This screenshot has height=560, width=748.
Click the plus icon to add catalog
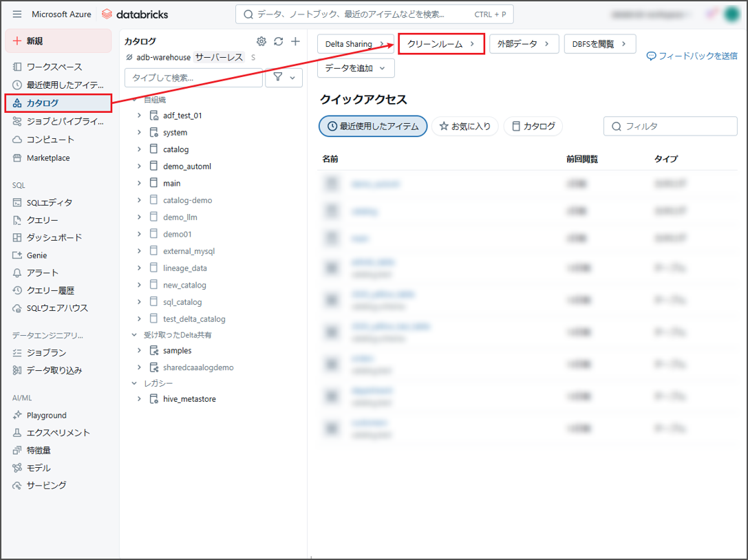(x=295, y=41)
